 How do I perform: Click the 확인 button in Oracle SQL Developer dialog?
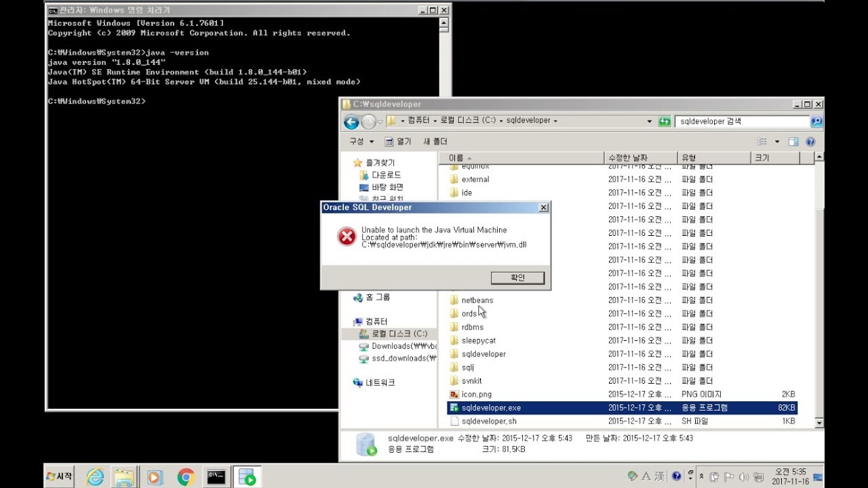click(517, 278)
